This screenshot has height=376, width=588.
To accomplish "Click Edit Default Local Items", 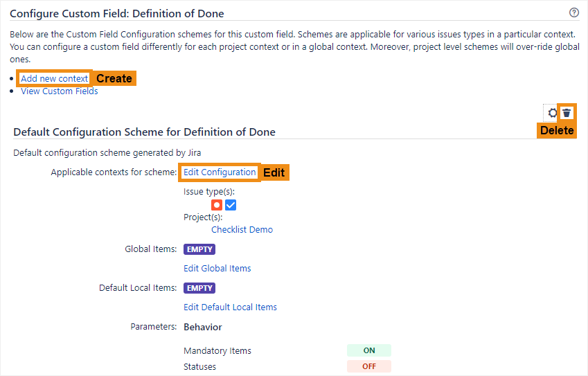I will [230, 307].
